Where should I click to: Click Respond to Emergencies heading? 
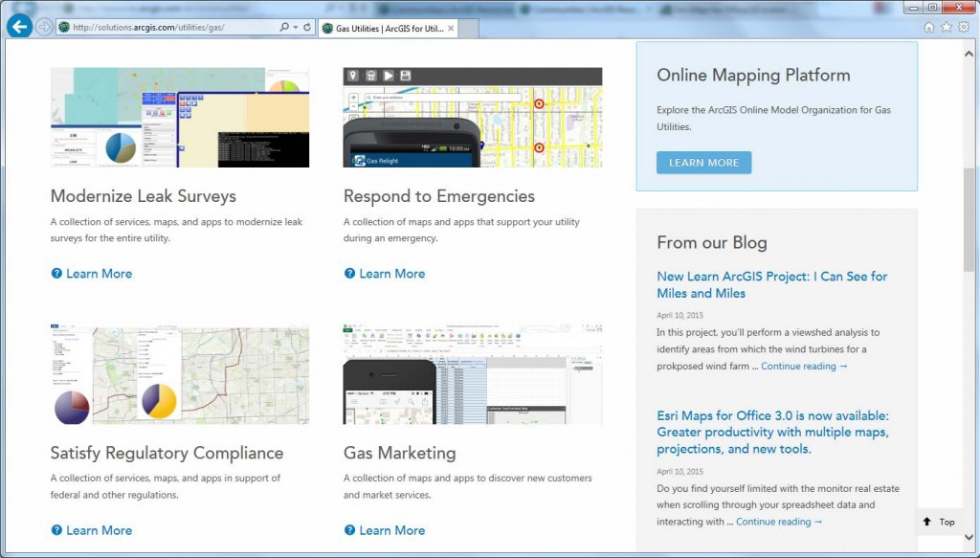438,196
